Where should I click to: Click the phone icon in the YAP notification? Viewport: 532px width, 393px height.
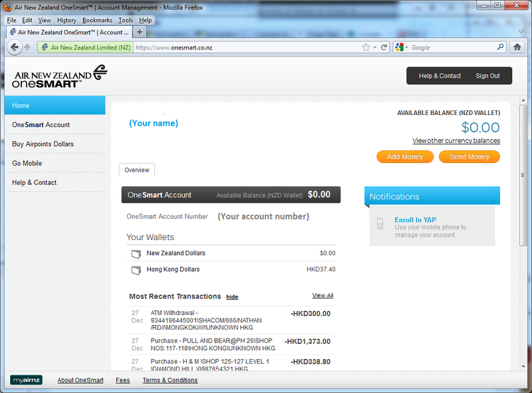coord(380,222)
